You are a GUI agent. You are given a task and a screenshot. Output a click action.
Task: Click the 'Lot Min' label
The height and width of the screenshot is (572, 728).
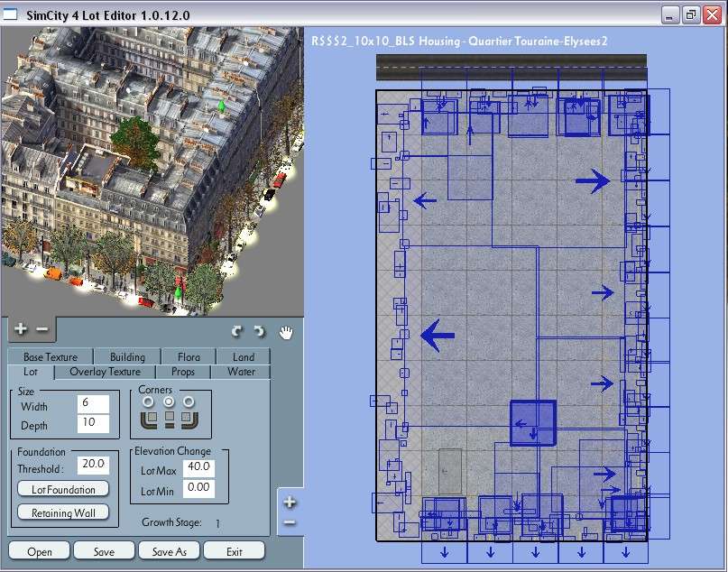tap(157, 491)
